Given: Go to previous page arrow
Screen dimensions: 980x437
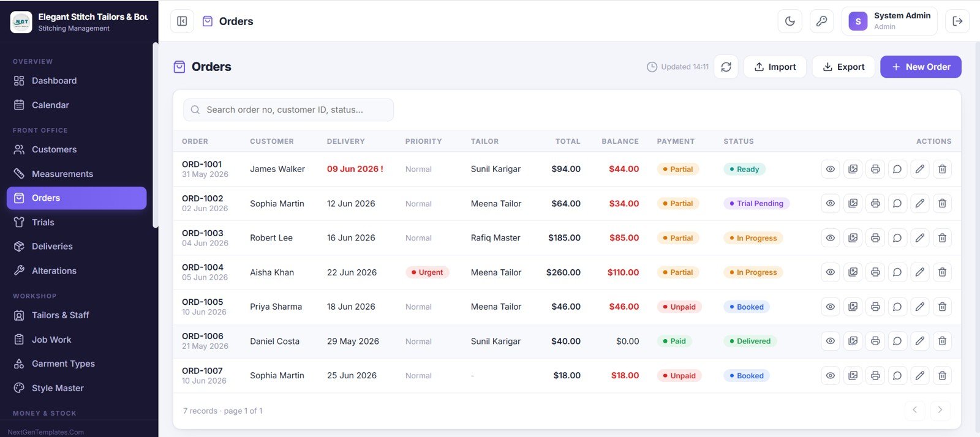Looking at the screenshot, I should [914, 410].
